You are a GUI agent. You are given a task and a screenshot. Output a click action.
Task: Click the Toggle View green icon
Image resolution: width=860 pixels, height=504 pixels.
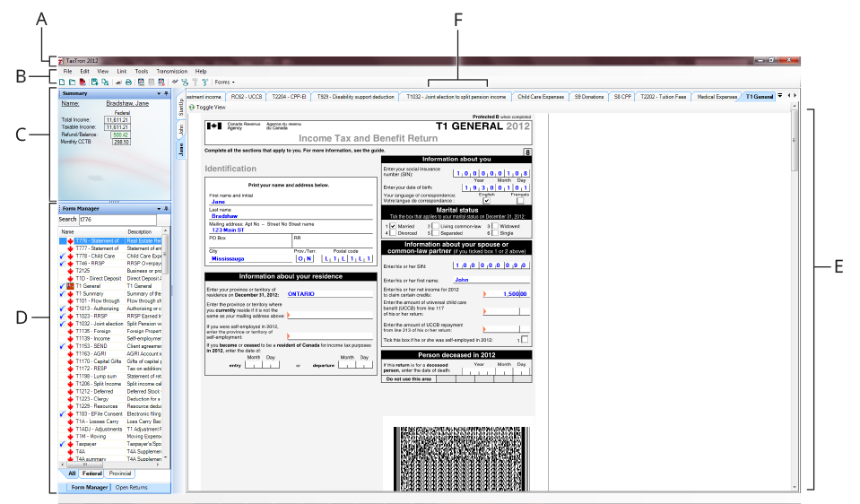[x=192, y=107]
